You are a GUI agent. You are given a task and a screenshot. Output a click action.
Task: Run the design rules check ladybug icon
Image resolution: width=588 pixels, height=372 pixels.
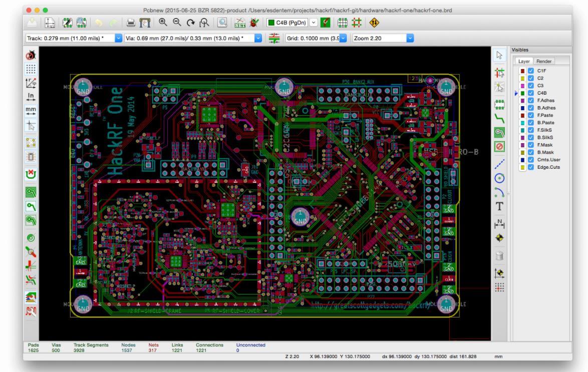click(254, 23)
